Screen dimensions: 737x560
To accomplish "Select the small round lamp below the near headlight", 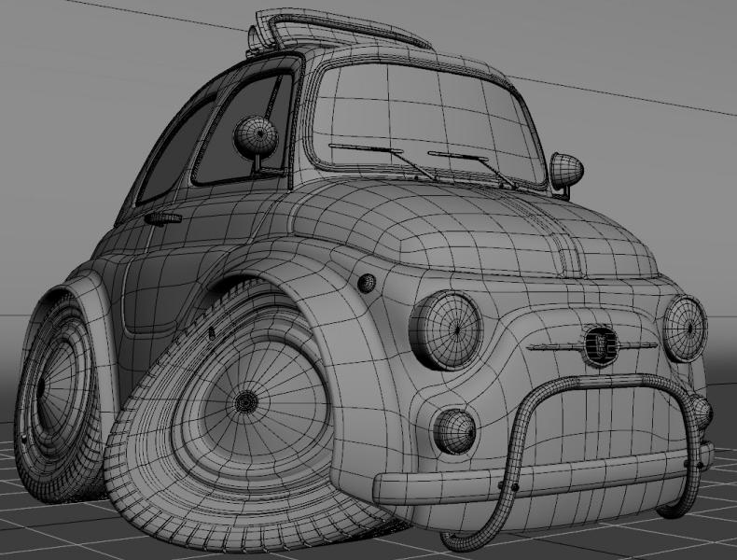I will click(454, 431).
